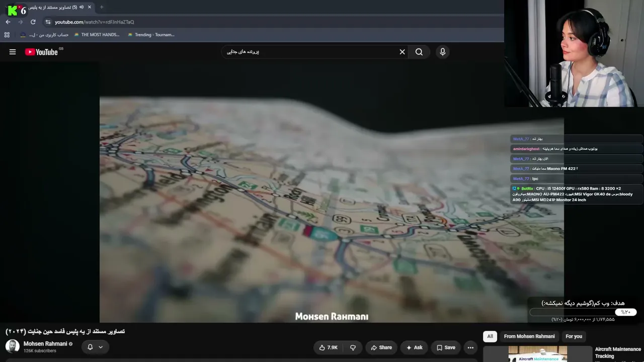The width and height of the screenshot is (644, 362).
Task: Click the 'Maono PM 422' chat message
Action: pos(577,168)
